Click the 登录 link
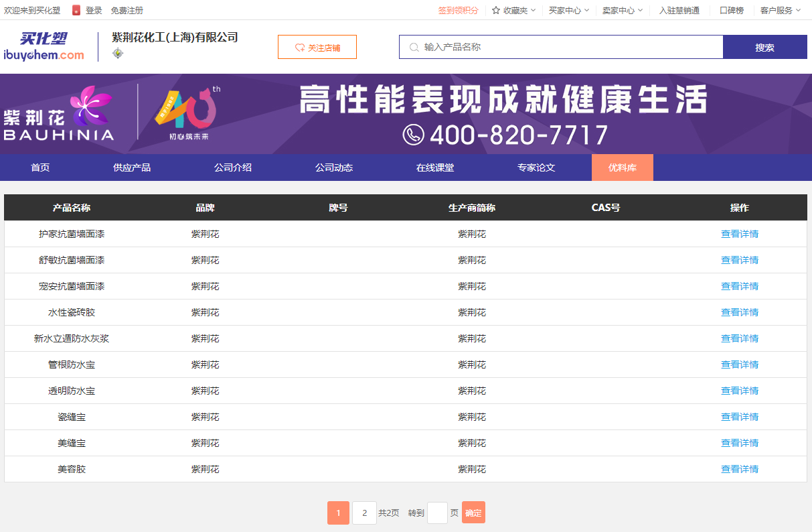This screenshot has width=812, height=532. pos(94,10)
